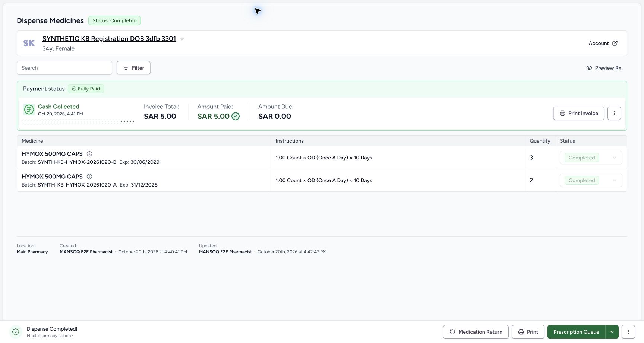This screenshot has height=343, width=644.
Task: Focus the Search input field
Action: (x=64, y=68)
